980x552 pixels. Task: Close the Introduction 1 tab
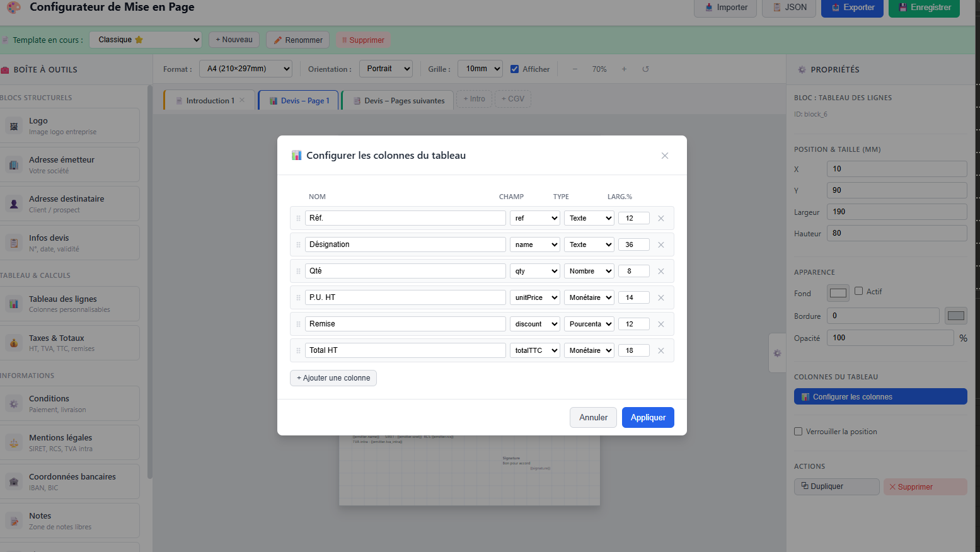pyautogui.click(x=242, y=100)
